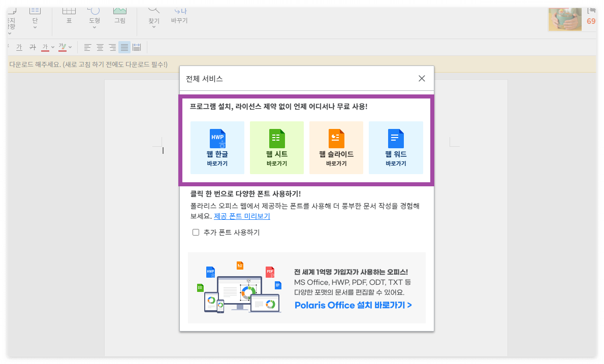Viewport: 604px width, 364px height.
Task: Apply the red font color
Action: [x=45, y=47]
